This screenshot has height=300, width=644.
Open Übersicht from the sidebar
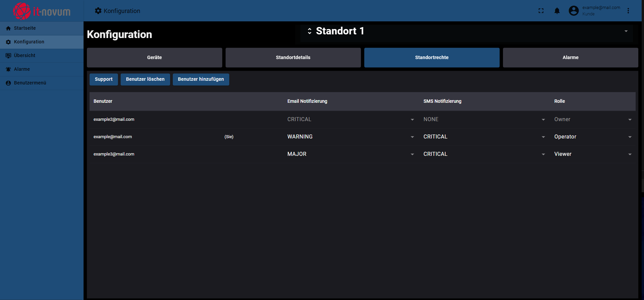(x=24, y=56)
